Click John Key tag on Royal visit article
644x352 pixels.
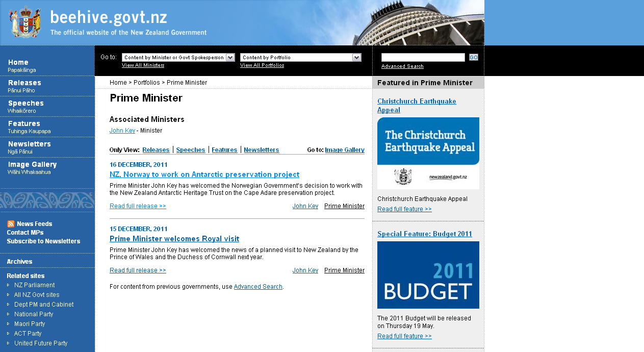coord(305,270)
